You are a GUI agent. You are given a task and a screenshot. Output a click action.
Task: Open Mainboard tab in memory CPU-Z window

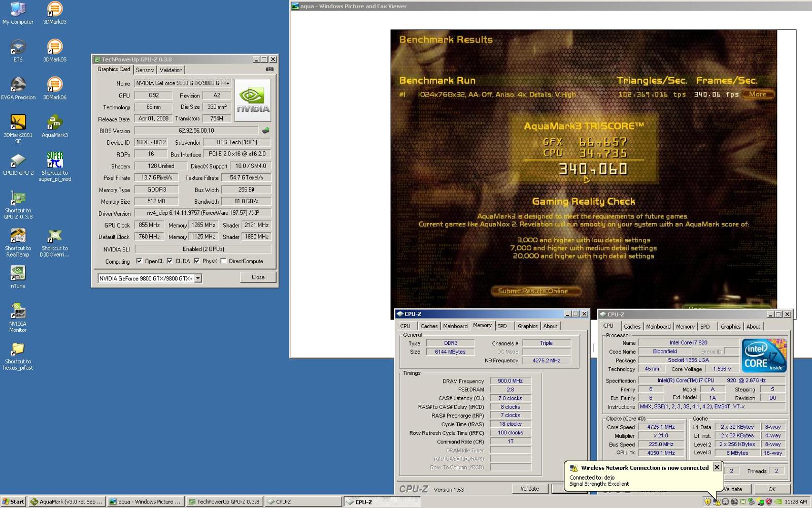click(x=455, y=326)
